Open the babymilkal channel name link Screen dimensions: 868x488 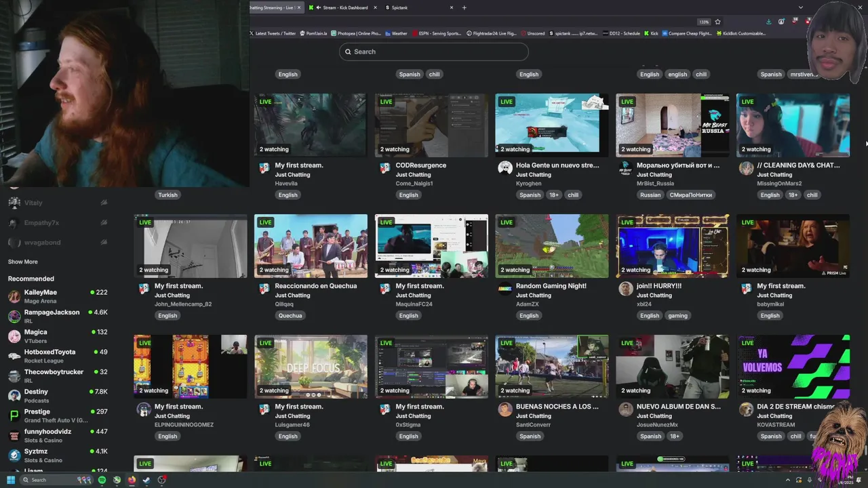click(770, 304)
